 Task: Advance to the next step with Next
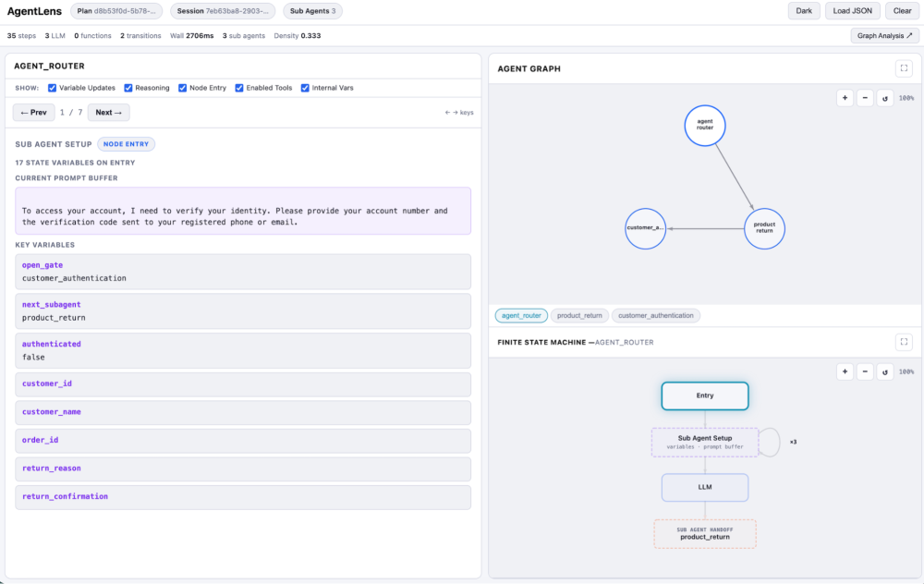click(x=108, y=112)
